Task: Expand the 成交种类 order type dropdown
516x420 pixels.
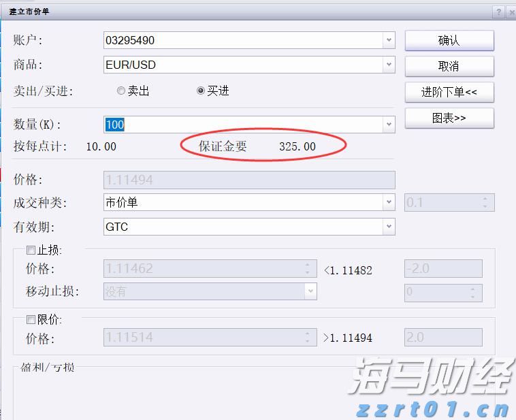Action: (389, 202)
